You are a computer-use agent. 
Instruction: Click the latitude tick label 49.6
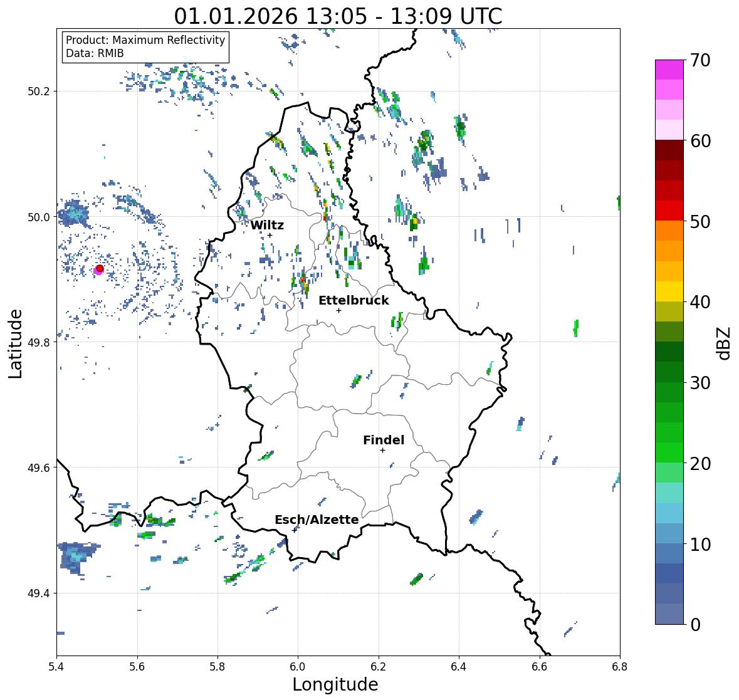[x=38, y=468]
